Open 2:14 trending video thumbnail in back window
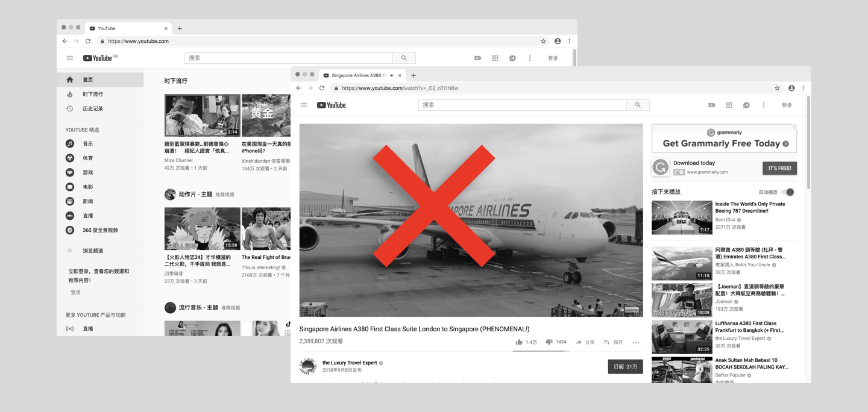Viewport: 868px width, 412px height. pyautogui.click(x=203, y=115)
